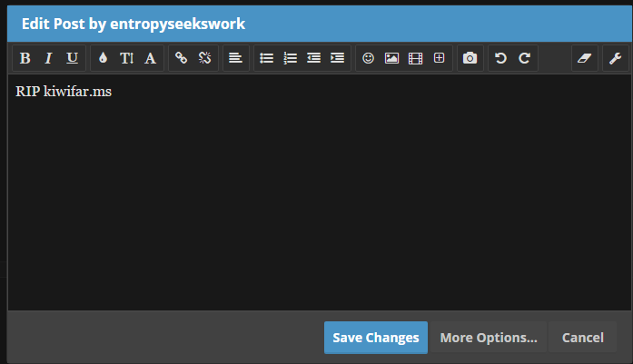Toggle bold formatting
Image resolution: width=633 pixels, height=364 pixels.
click(25, 58)
